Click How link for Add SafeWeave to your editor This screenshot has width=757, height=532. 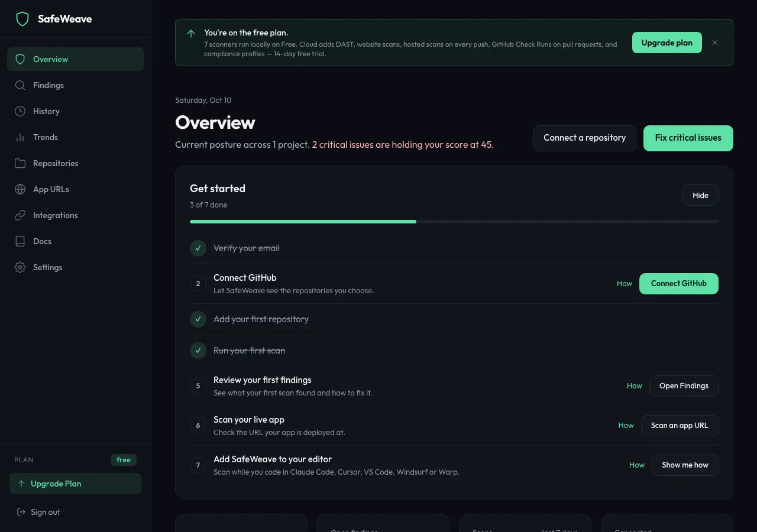click(636, 465)
